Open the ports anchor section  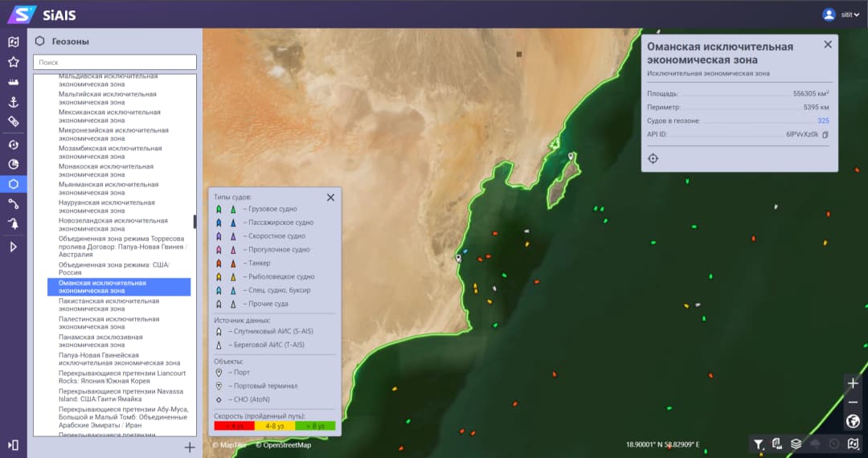click(13, 102)
